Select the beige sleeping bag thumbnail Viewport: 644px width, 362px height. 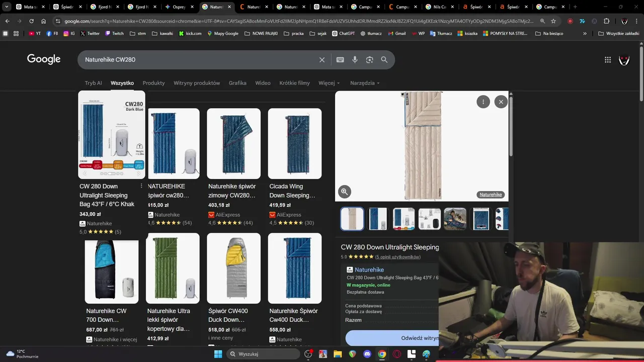pyautogui.click(x=352, y=219)
